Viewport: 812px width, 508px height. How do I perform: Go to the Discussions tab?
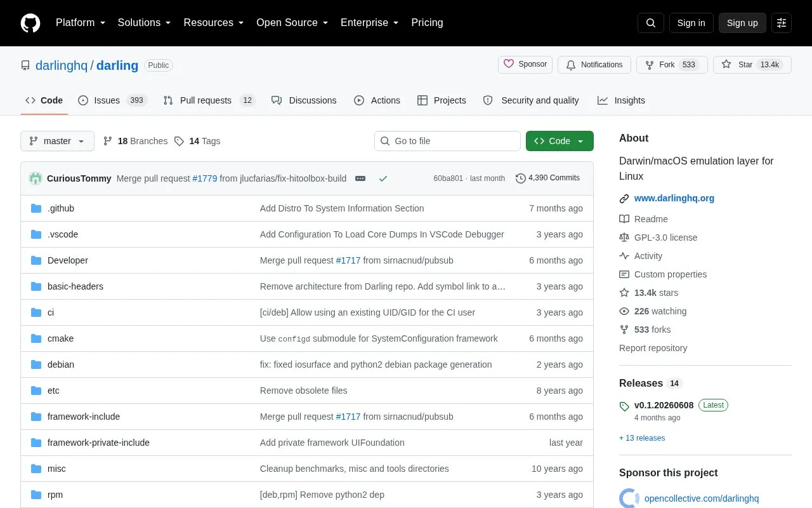tap(304, 100)
